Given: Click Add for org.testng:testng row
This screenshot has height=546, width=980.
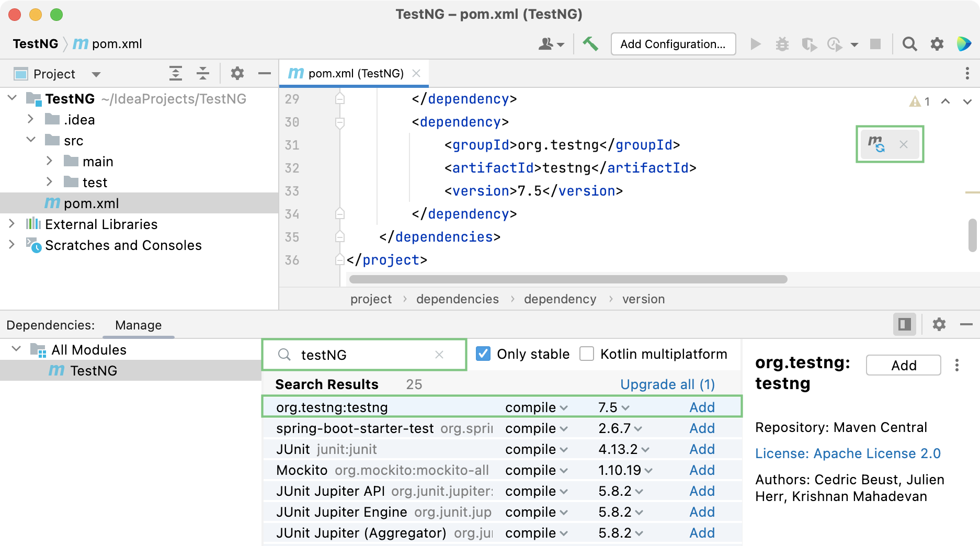Looking at the screenshot, I should tap(702, 407).
